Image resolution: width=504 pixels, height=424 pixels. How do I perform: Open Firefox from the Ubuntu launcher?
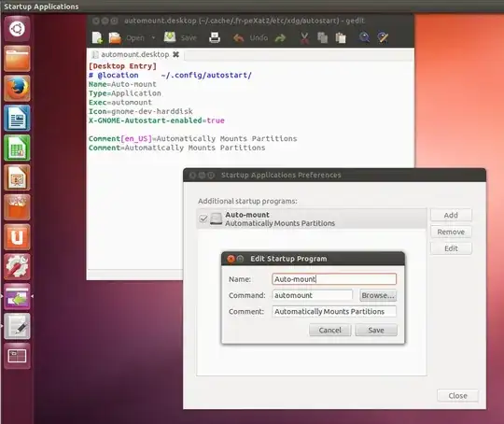[x=17, y=89]
